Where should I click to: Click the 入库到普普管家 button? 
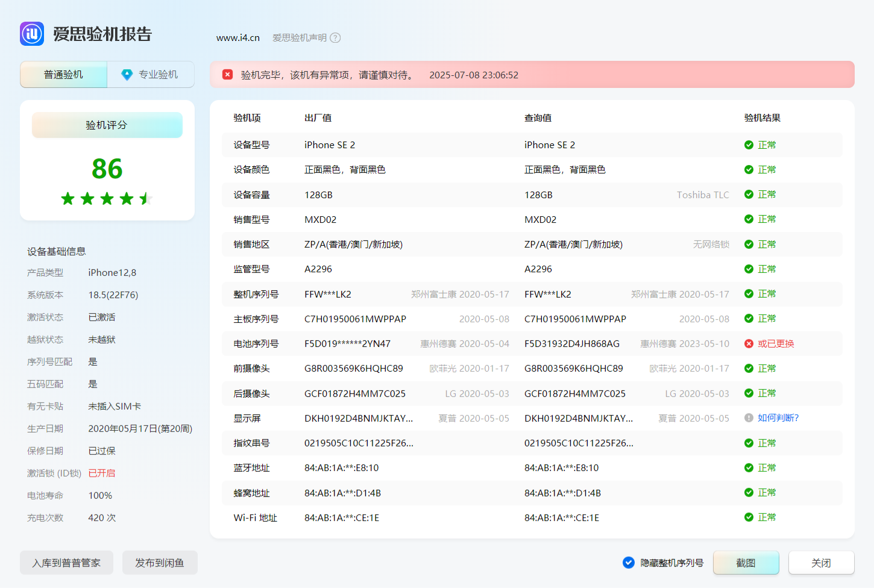coord(66,563)
